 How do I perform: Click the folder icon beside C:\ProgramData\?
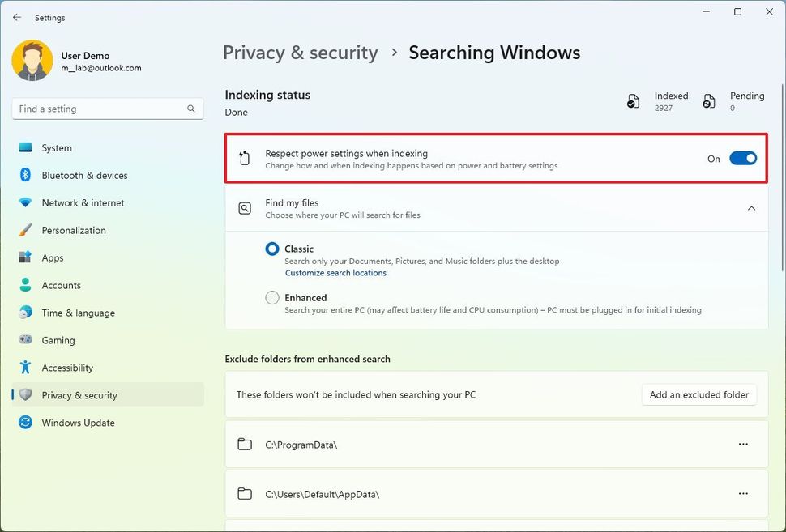pyautogui.click(x=246, y=444)
